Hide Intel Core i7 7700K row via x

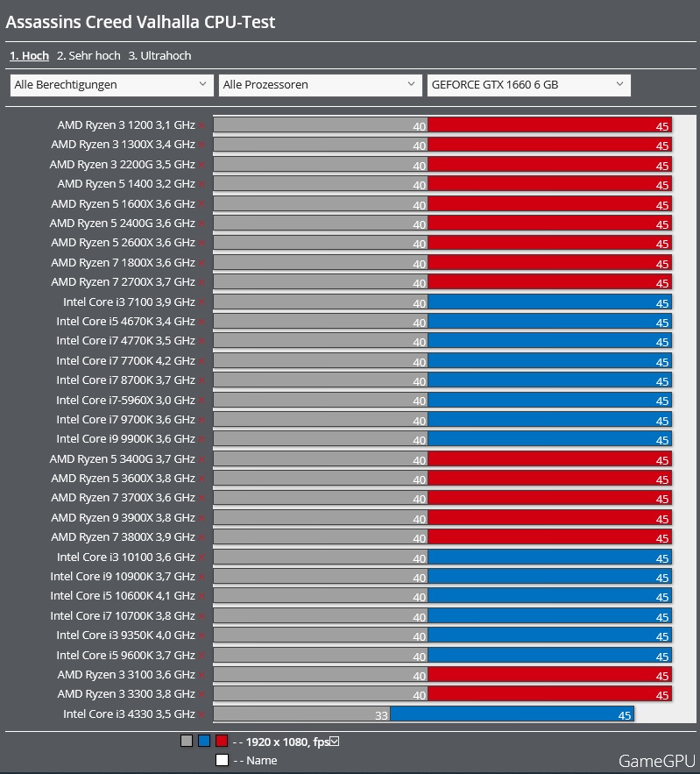[x=202, y=361]
